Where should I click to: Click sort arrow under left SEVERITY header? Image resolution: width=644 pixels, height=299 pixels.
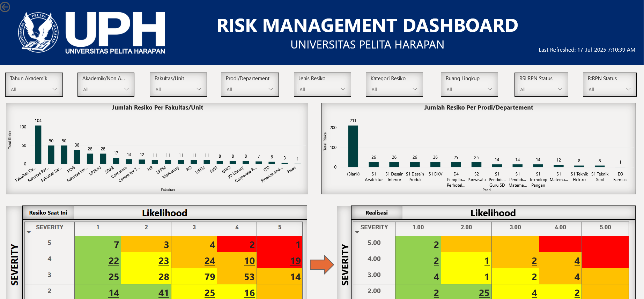pos(29,232)
